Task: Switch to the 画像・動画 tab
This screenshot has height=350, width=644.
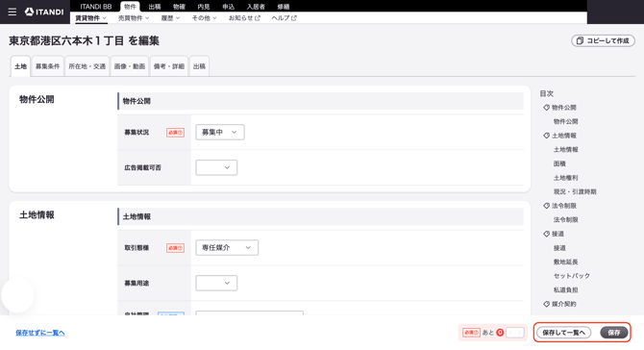Action: click(130, 66)
